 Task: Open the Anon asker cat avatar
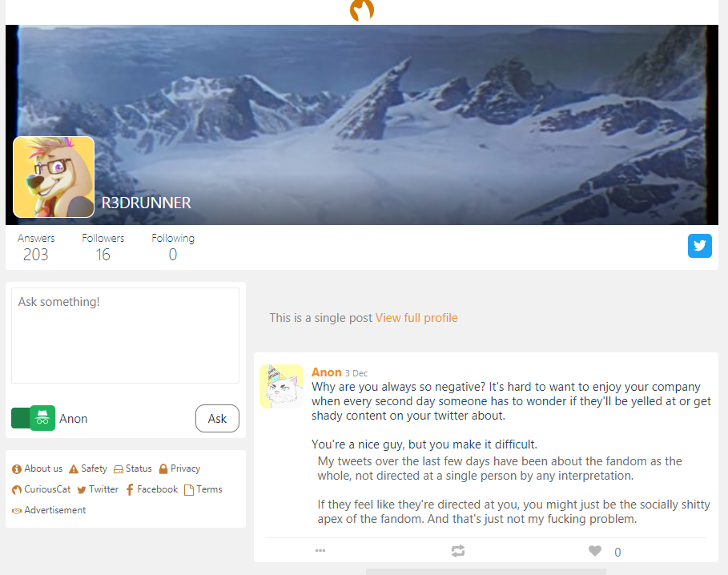281,387
